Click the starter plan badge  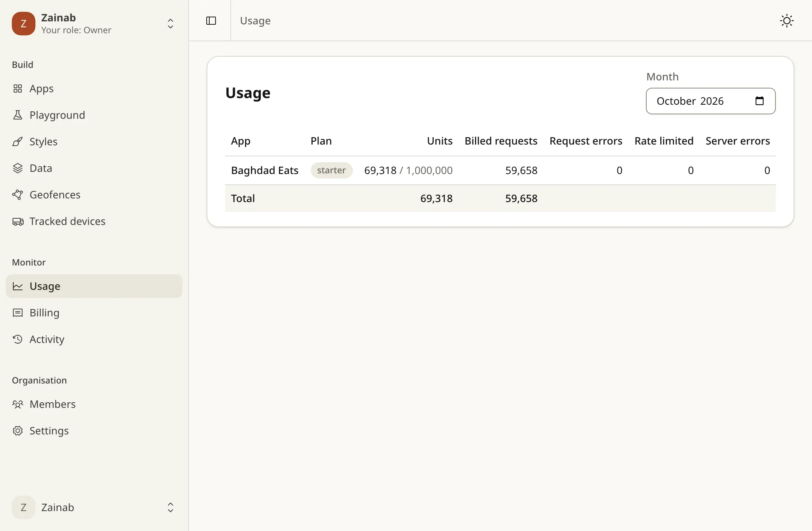(x=331, y=170)
